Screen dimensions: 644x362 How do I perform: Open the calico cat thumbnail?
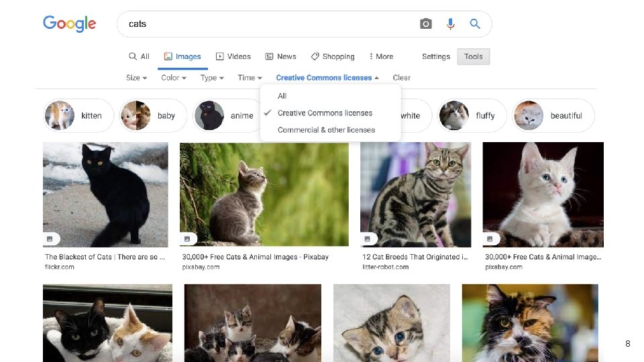click(530, 323)
